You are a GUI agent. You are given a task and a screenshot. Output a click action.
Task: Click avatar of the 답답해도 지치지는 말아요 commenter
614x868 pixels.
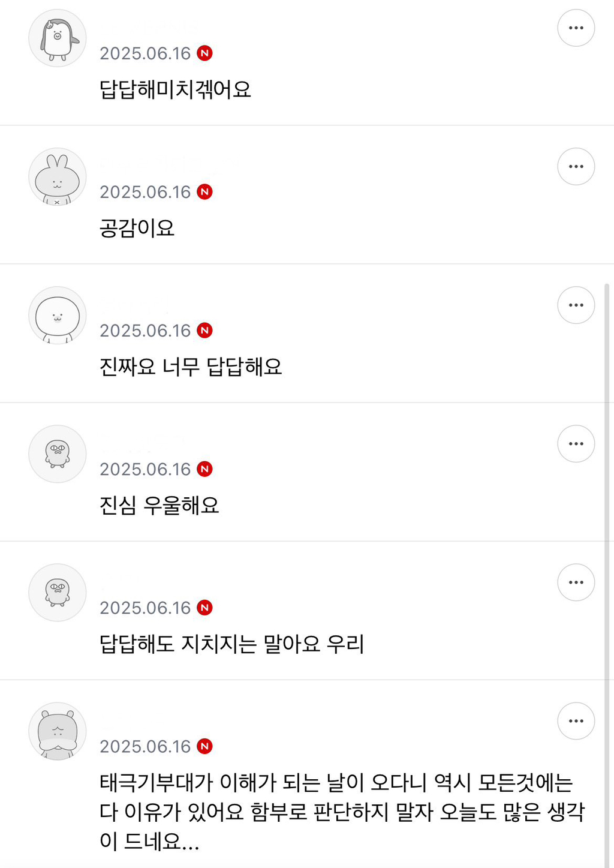tap(58, 593)
